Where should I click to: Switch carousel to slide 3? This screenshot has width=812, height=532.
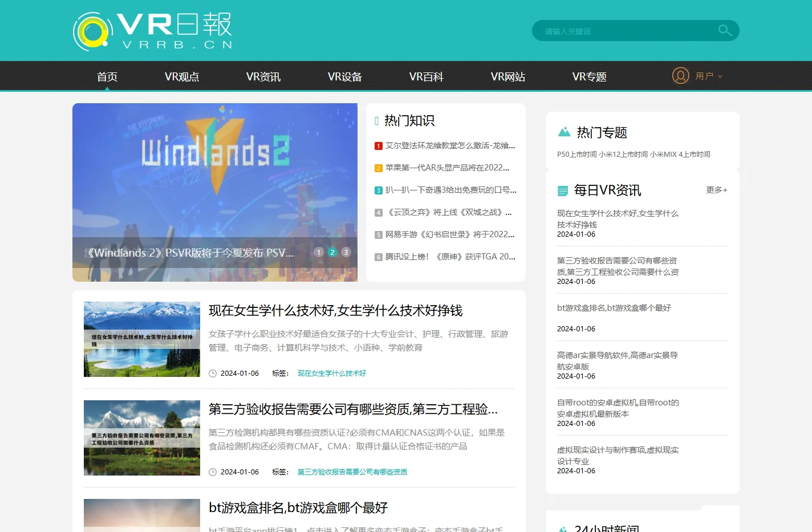[x=346, y=252]
